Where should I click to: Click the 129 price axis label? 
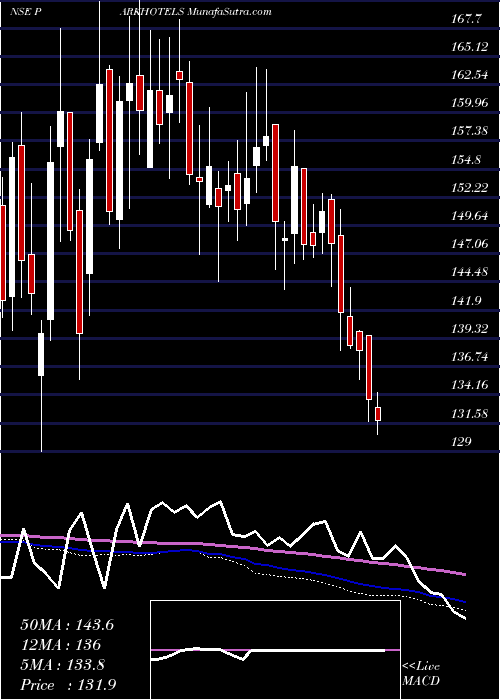coord(462,442)
